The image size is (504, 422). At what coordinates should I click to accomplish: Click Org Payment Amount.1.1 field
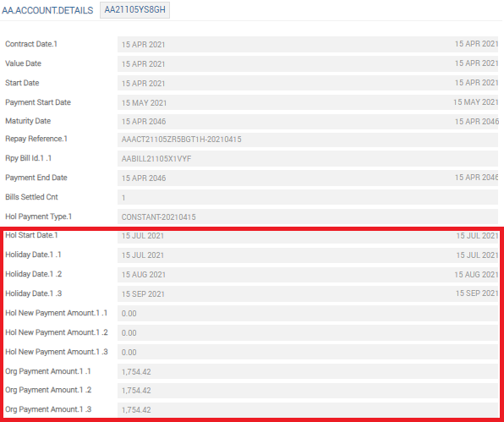[x=308, y=371]
